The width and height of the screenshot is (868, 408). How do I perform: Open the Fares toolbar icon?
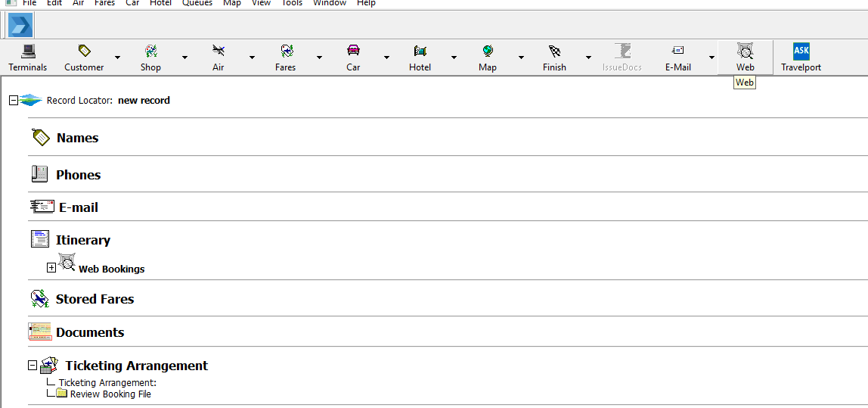[x=287, y=51]
